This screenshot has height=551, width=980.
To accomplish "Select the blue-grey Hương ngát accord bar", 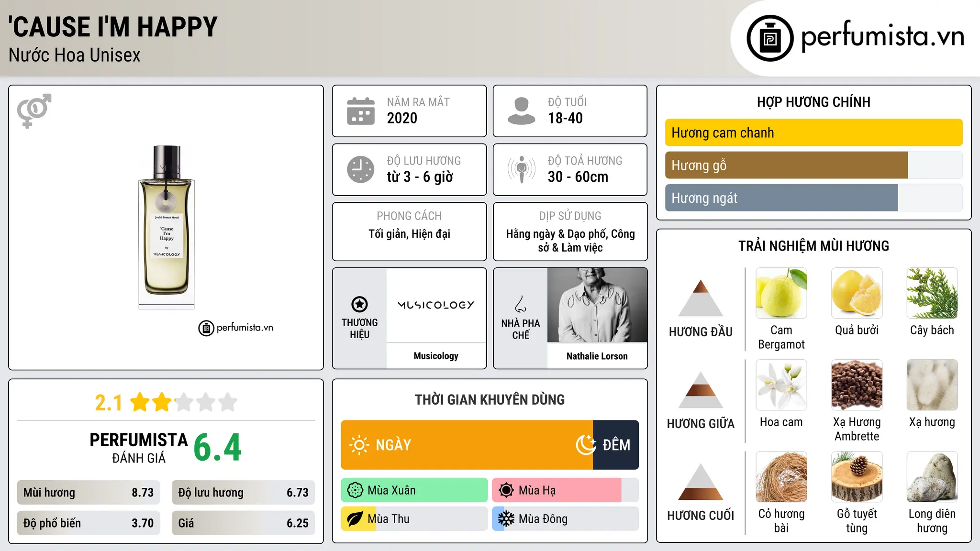I will 781,198.
